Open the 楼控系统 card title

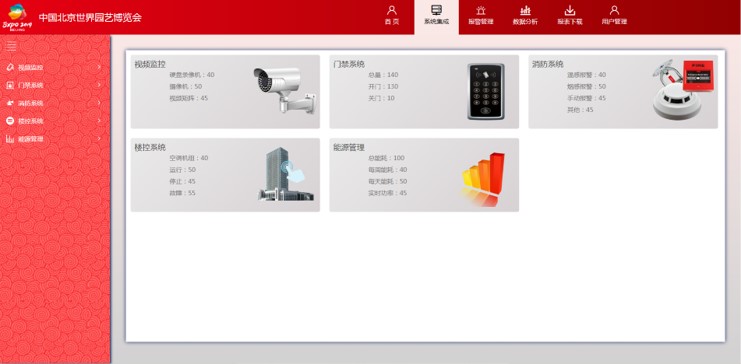tap(150, 147)
